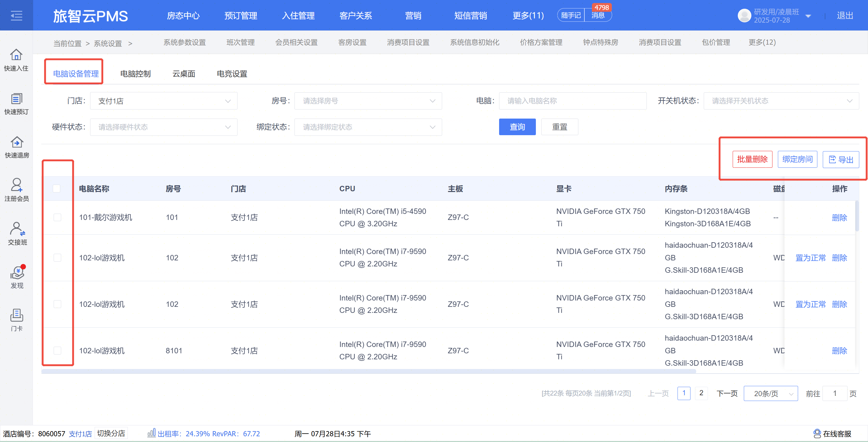Screen dimensions: 868x442
Task: Click 下一页 next page link
Action: coord(727,393)
